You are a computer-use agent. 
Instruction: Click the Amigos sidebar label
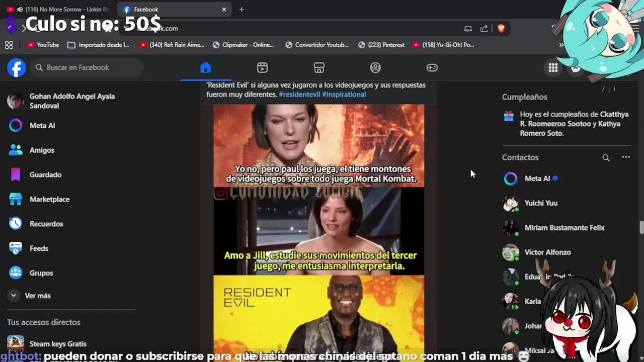point(42,150)
